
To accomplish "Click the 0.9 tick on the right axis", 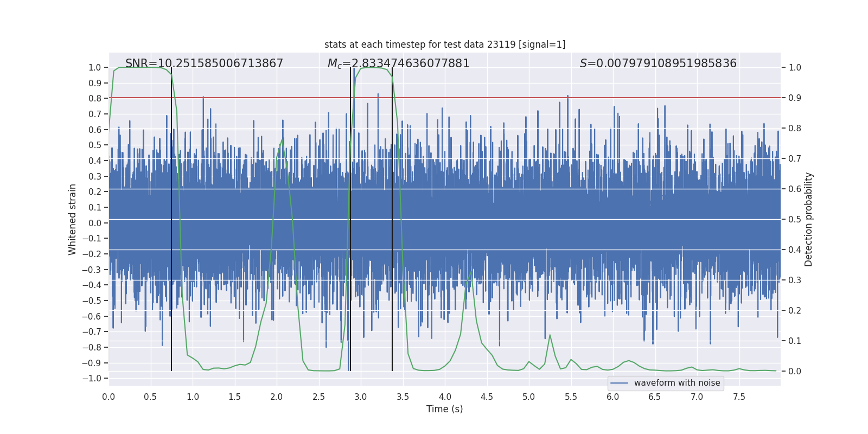I will (795, 98).
